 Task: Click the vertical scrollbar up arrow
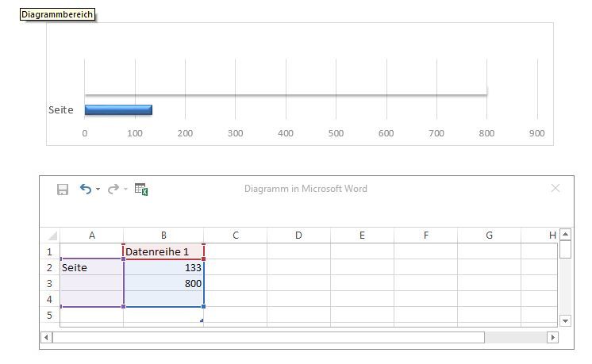565,234
